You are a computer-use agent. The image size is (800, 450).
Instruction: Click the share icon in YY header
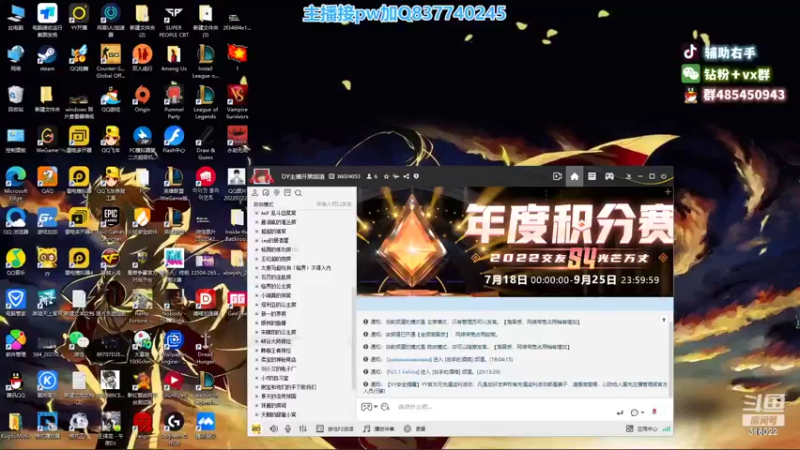[x=406, y=177]
